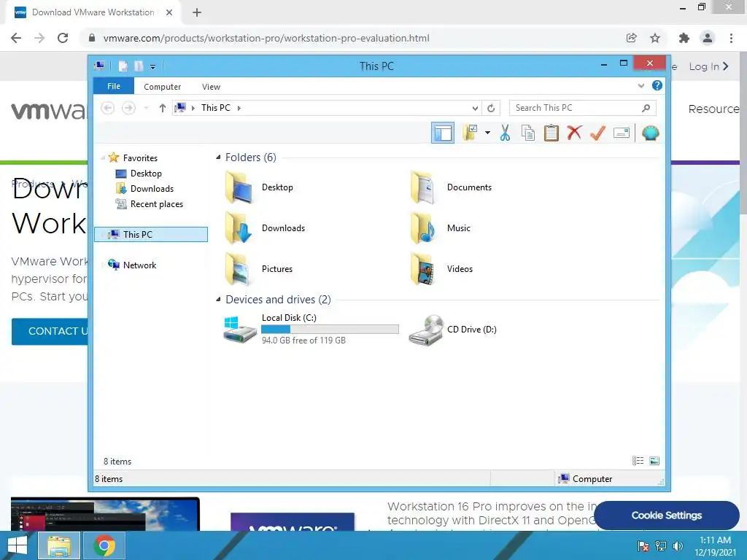Click the Local Disk (C:) usage bar
The width and height of the screenshot is (747, 560).
pyautogui.click(x=330, y=329)
